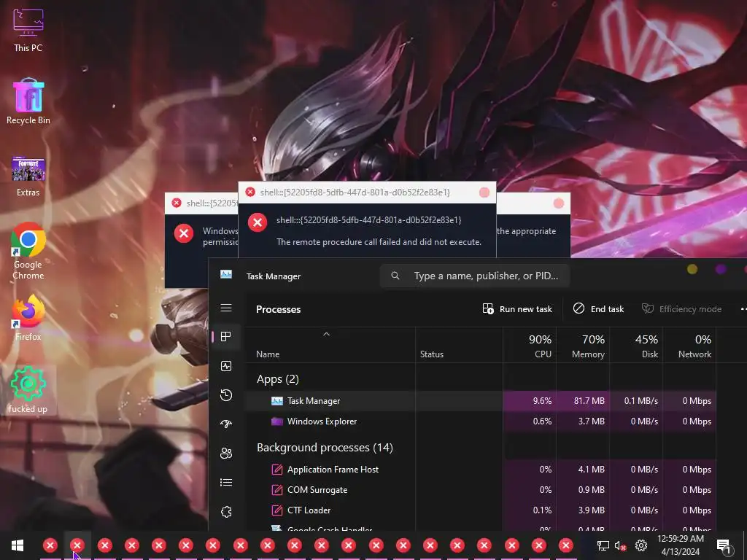
Task: Click Run new task button
Action: point(517,309)
